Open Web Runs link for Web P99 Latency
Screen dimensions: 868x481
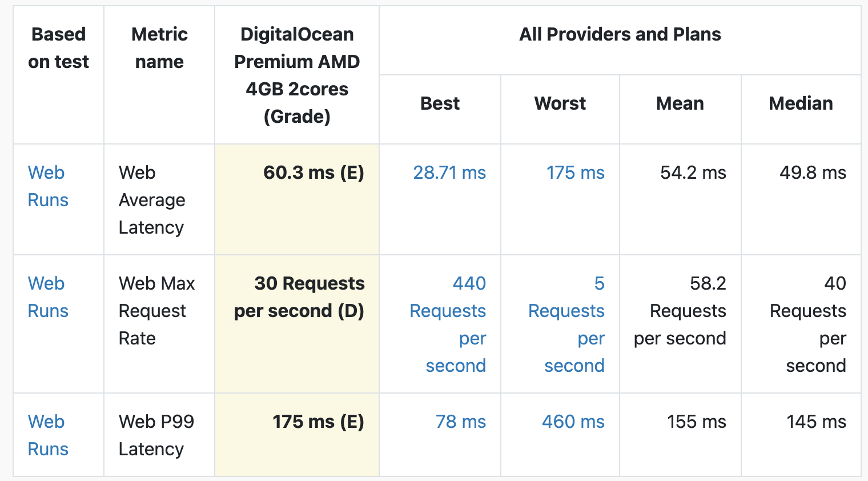click(48, 435)
